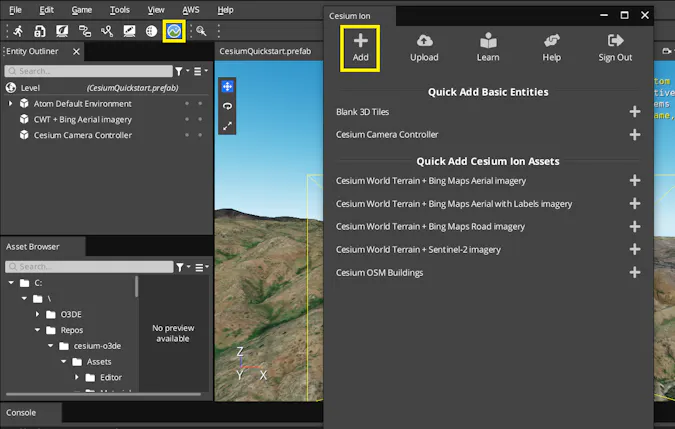Collapse the C: drive folder

click(x=11, y=283)
